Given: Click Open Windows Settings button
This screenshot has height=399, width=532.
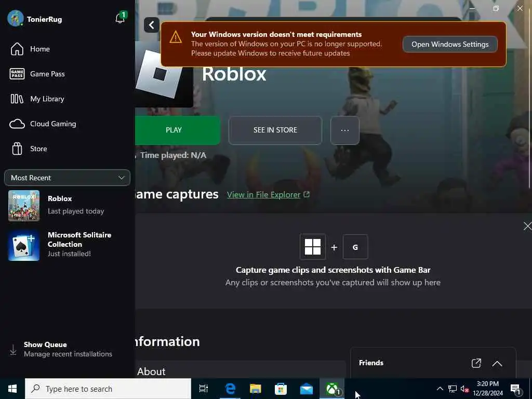Looking at the screenshot, I should pyautogui.click(x=450, y=45).
